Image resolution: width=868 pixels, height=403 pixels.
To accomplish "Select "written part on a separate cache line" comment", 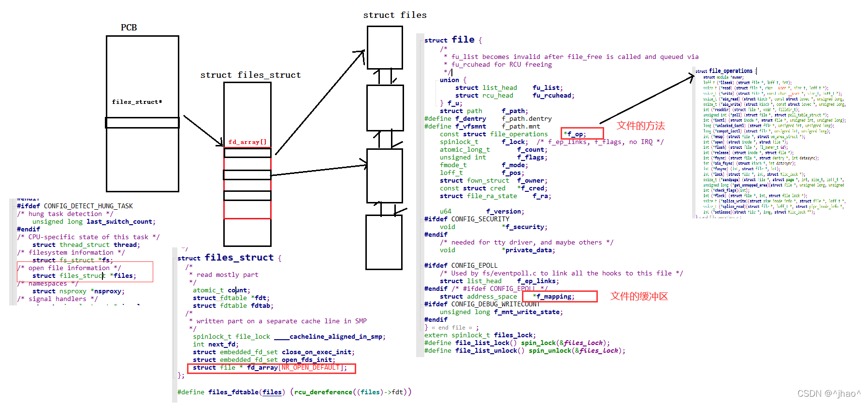I will coord(278,321).
